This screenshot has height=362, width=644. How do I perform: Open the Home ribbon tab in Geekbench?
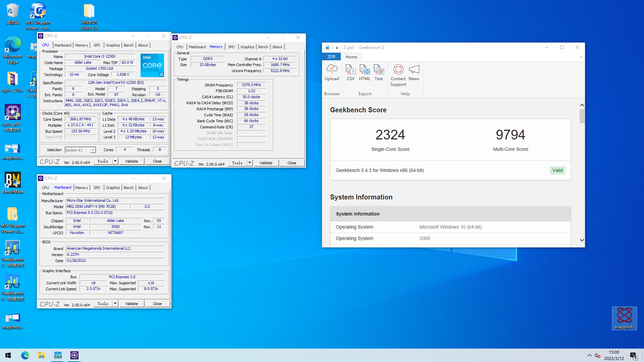pyautogui.click(x=351, y=57)
